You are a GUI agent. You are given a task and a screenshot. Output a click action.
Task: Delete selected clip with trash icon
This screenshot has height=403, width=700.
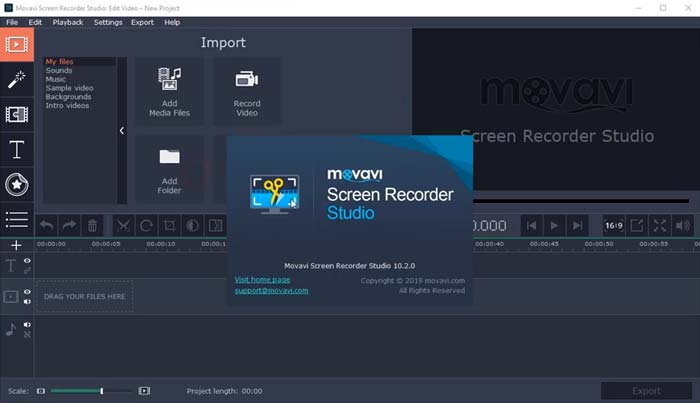pyautogui.click(x=92, y=225)
